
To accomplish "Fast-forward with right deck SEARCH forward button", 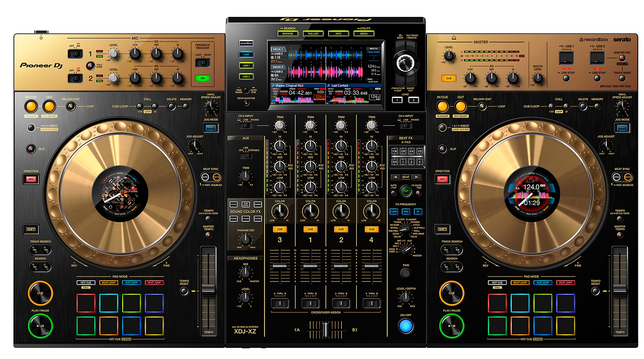I will tap(457, 267).
